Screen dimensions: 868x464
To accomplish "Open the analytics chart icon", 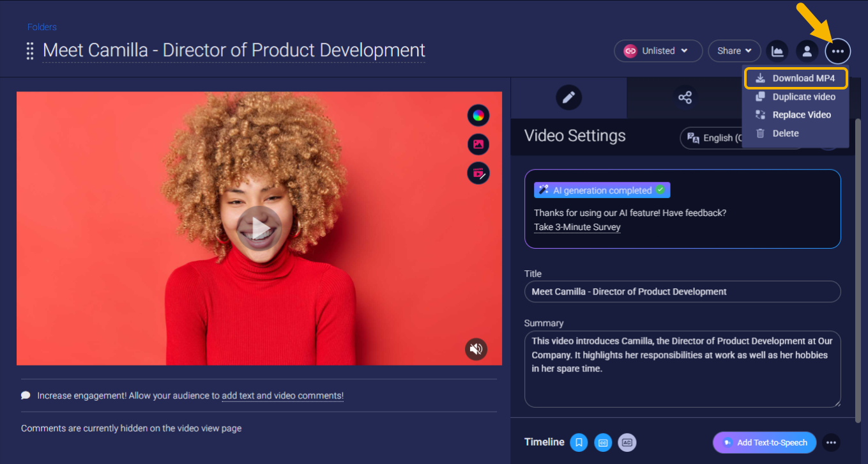I will click(777, 51).
